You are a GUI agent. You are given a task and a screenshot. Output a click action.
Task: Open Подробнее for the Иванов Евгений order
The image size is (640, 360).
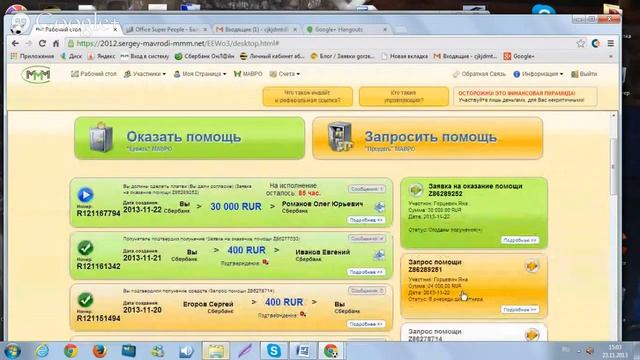(366, 272)
